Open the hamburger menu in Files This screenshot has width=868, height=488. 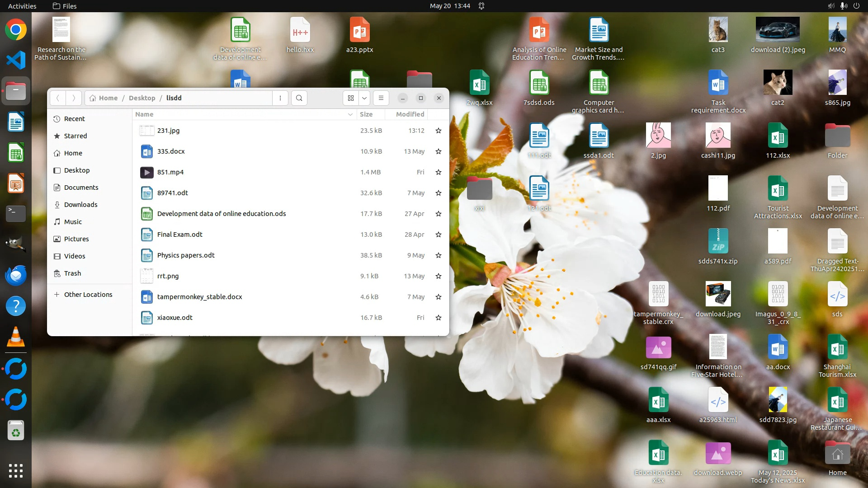(x=381, y=98)
